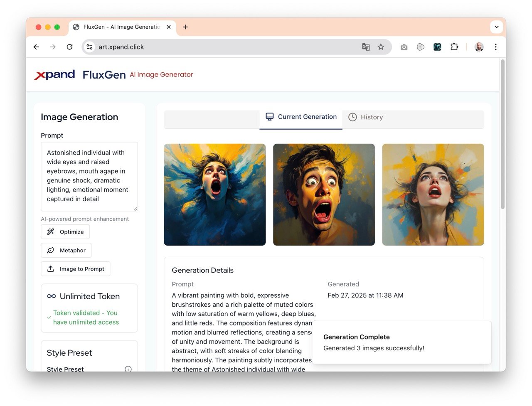Viewport: 532px width, 406px height.
Task: Open the blue screaming woman image
Action: 214,194
